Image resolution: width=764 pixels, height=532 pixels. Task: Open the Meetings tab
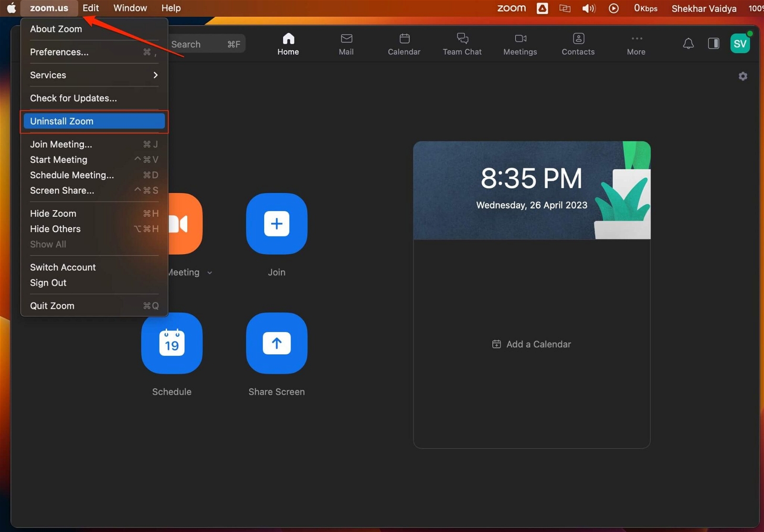click(520, 44)
